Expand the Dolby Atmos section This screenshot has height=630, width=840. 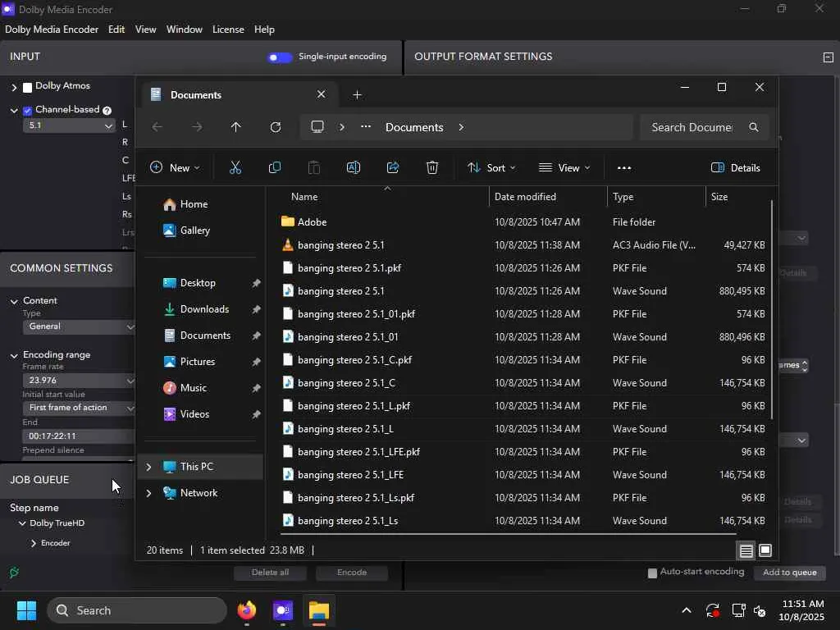click(x=14, y=87)
